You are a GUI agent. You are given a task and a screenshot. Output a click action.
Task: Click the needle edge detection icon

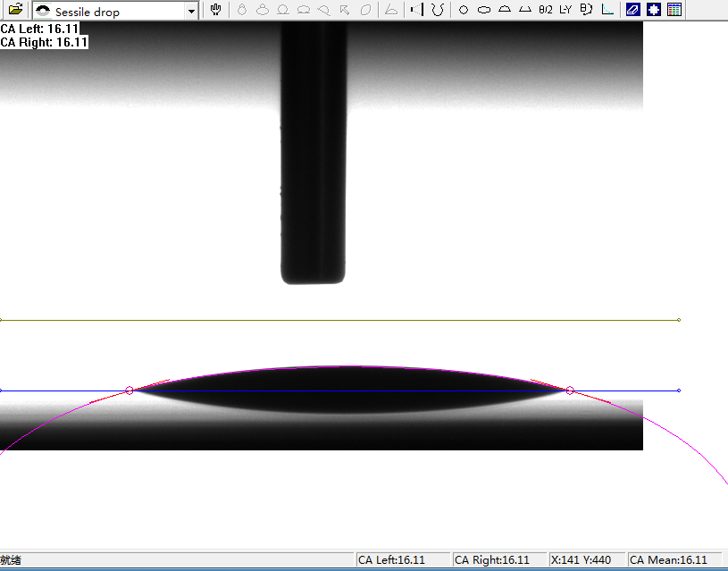[415, 10]
